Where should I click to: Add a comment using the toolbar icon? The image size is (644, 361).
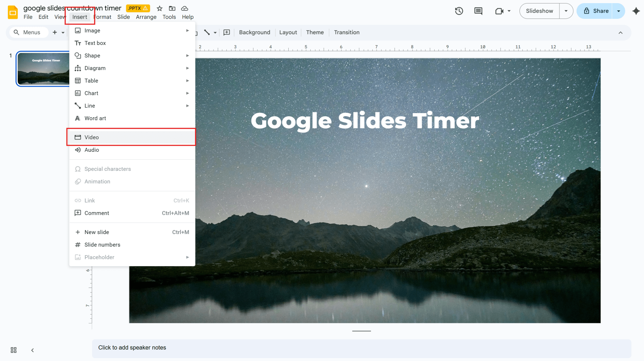pos(226,32)
